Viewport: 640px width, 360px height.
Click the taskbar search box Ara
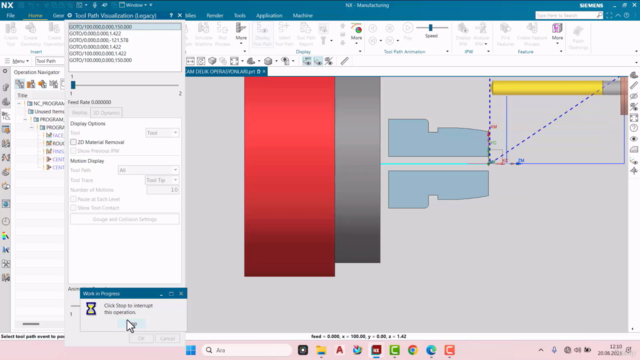247,350
